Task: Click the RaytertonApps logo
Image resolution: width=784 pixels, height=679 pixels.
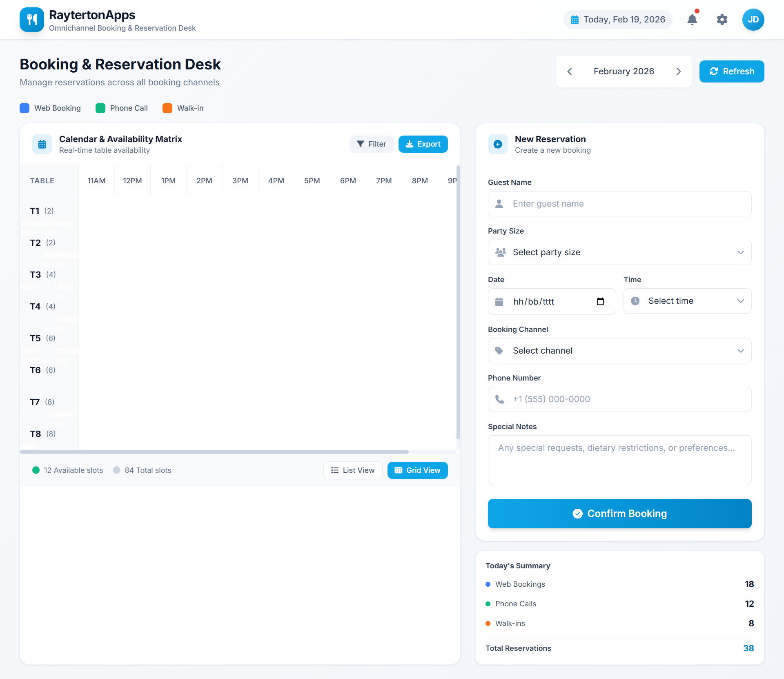Action: 31,19
